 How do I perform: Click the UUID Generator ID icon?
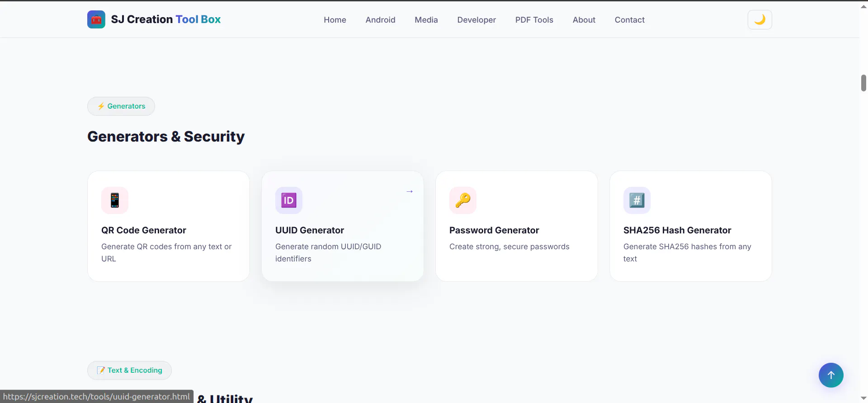tap(289, 200)
